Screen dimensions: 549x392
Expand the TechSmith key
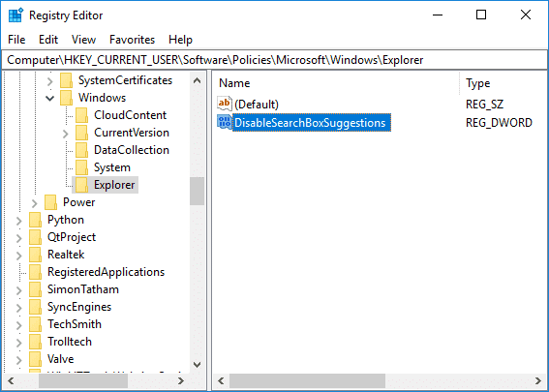coord(19,325)
